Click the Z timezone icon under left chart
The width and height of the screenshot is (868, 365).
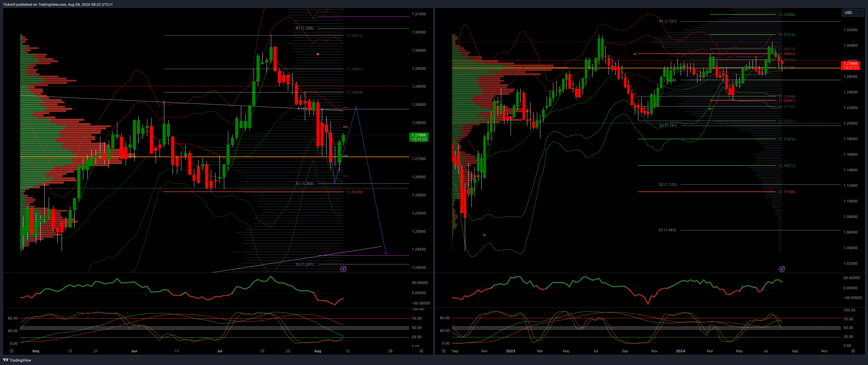tap(12, 351)
